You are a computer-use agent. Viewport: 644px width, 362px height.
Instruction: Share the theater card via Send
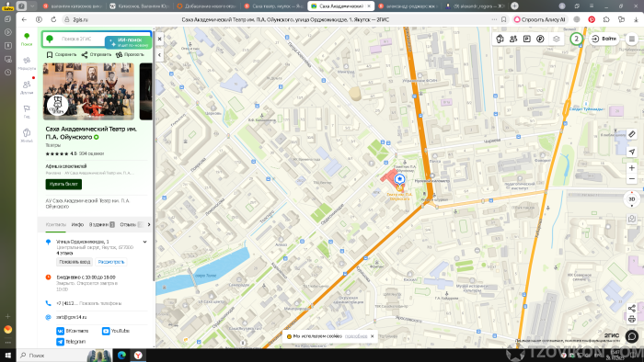[x=97, y=54]
